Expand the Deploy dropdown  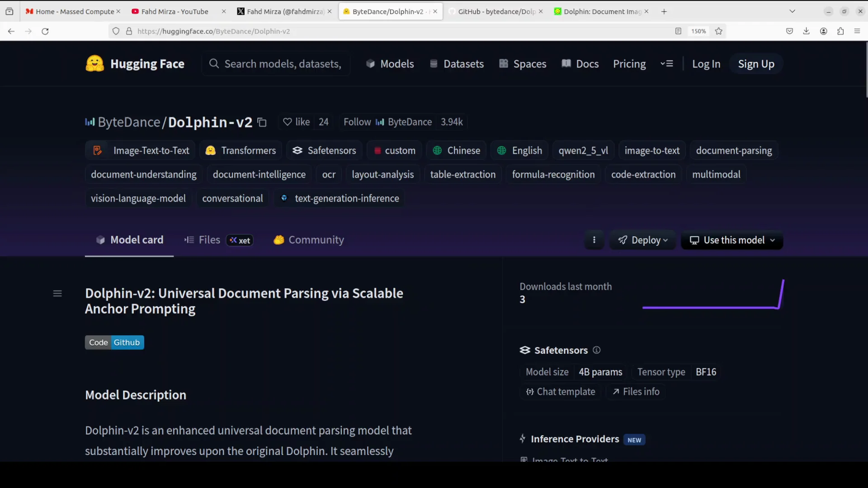point(643,240)
